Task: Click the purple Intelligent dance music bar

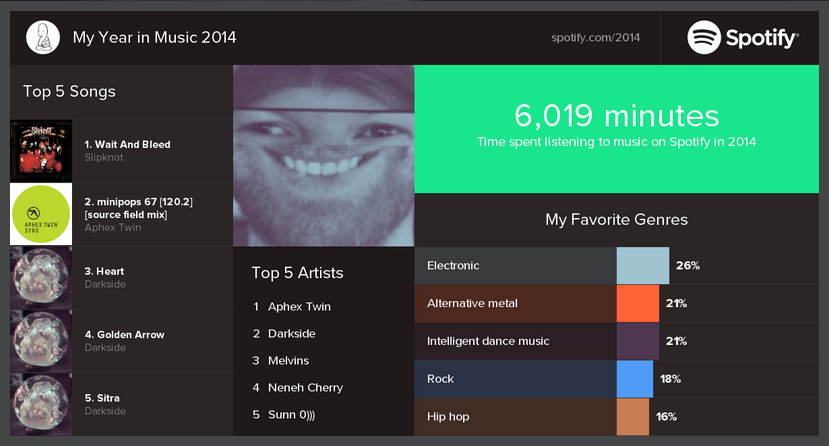Action: pyautogui.click(x=638, y=341)
